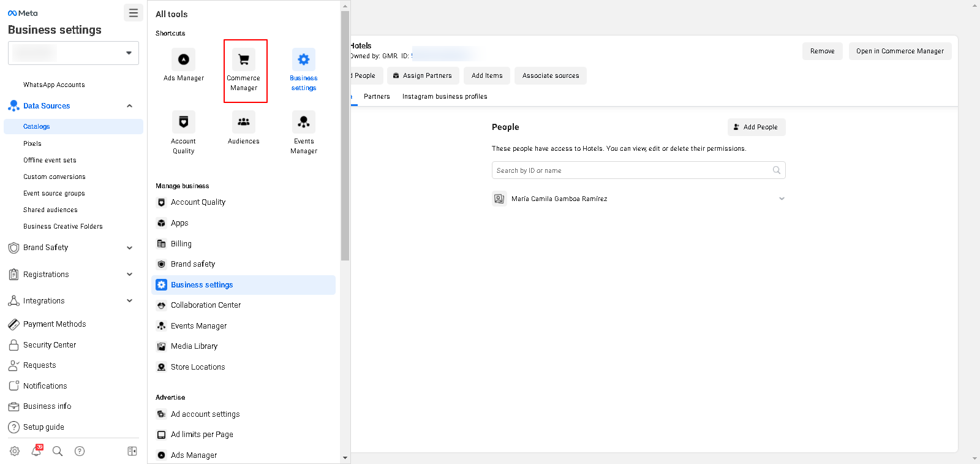
Task: Select Offline event sets
Action: pos(50,161)
